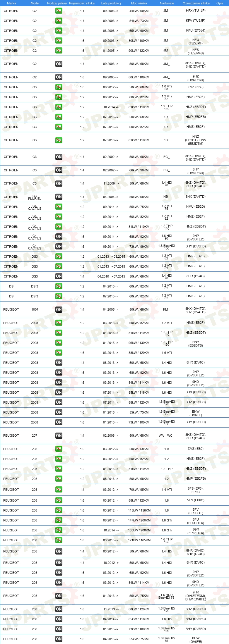Click diesel ON icon in Peugeot 2008 9HD row
229x644 pixels.
[59, 383]
